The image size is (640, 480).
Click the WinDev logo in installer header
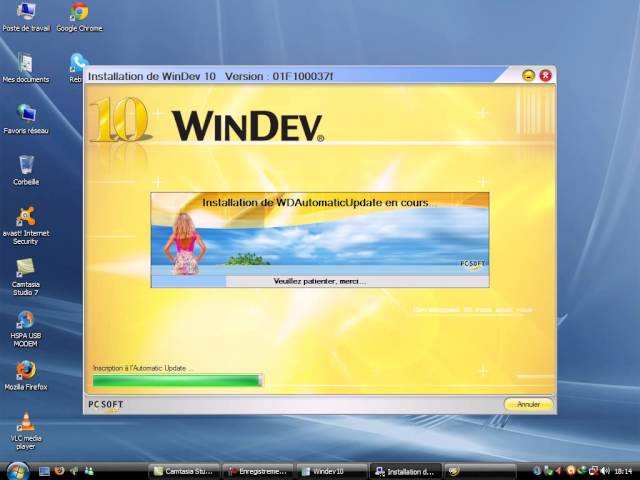point(248,126)
